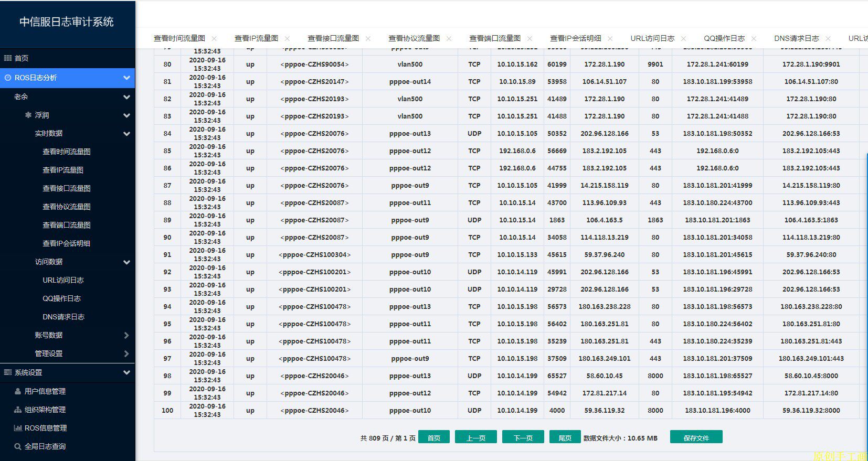Image resolution: width=868 pixels, height=461 pixels.
Task: Open 查看端口流量图 in the sidebar
Action: tap(67, 225)
